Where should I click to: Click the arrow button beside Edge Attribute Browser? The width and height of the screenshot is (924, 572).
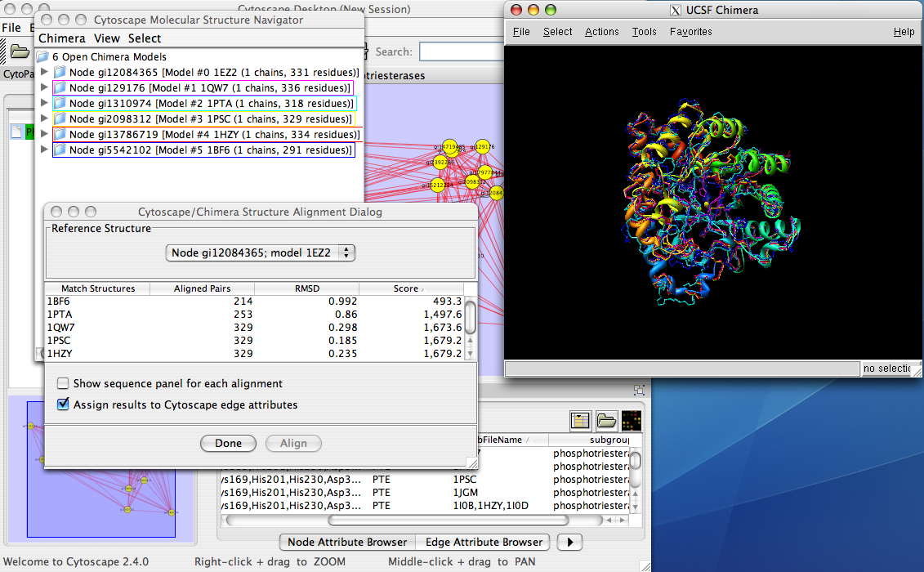point(569,542)
